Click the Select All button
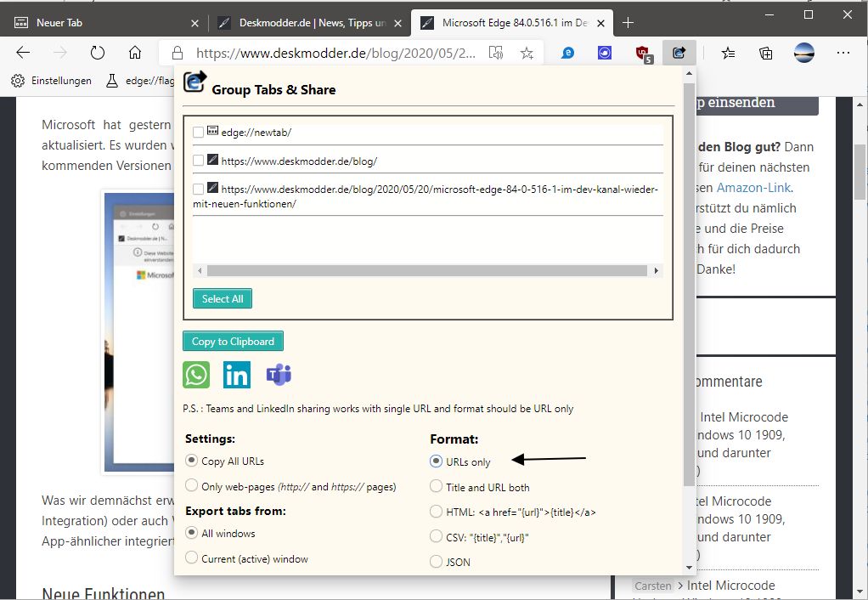Screen dimensions: 868x600 pos(223,298)
